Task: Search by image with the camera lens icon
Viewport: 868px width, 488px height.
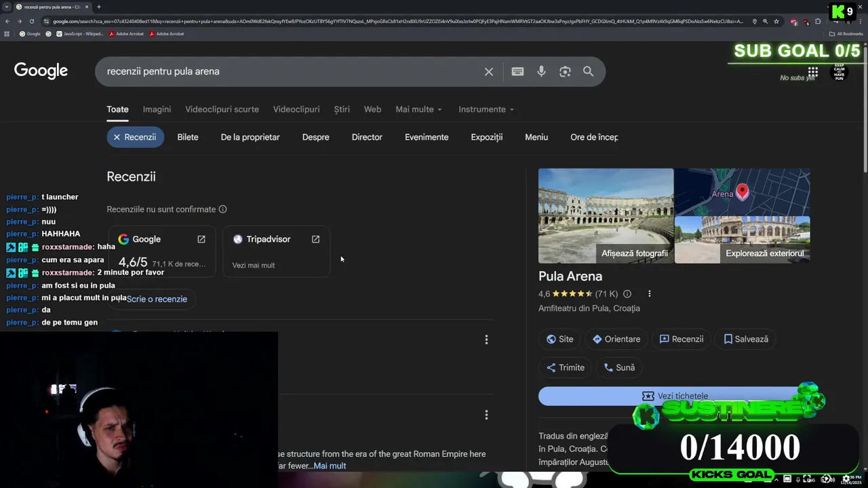Action: [565, 71]
